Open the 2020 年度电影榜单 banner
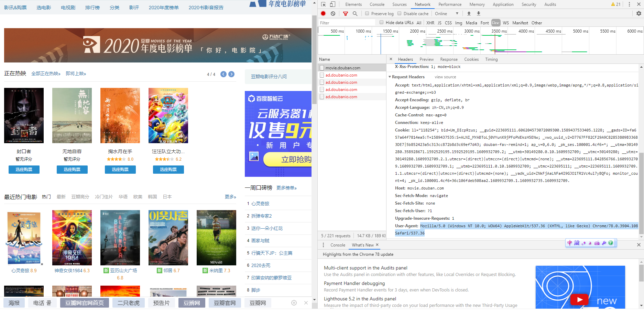The width and height of the screenshot is (644, 310). pyautogui.click(x=157, y=45)
